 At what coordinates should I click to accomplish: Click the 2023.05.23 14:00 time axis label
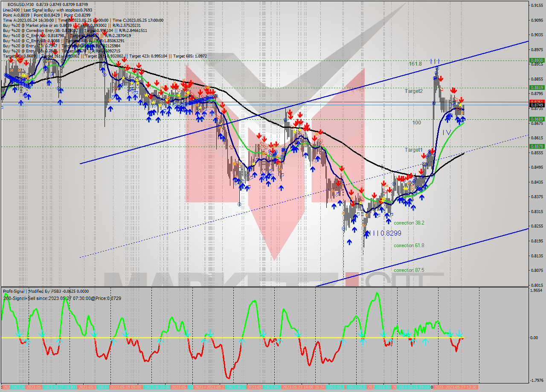[x=298, y=387]
